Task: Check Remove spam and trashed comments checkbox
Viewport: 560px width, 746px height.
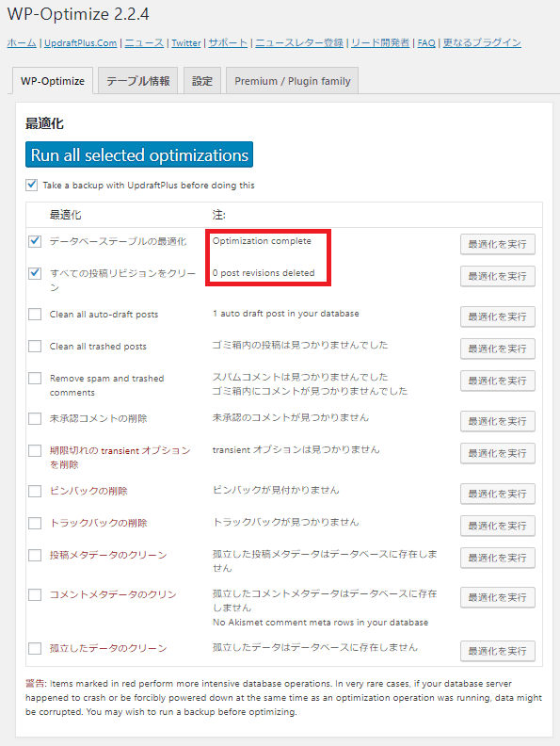Action: tap(35, 379)
